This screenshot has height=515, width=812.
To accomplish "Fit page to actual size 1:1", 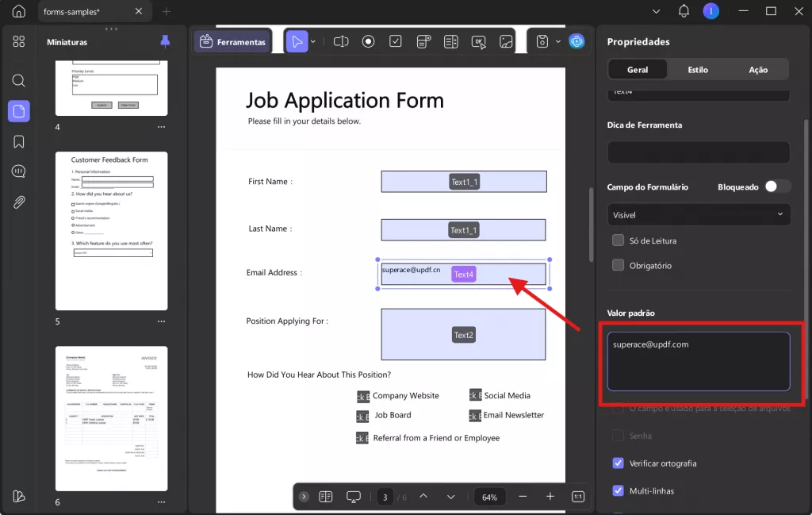I will pos(578,497).
